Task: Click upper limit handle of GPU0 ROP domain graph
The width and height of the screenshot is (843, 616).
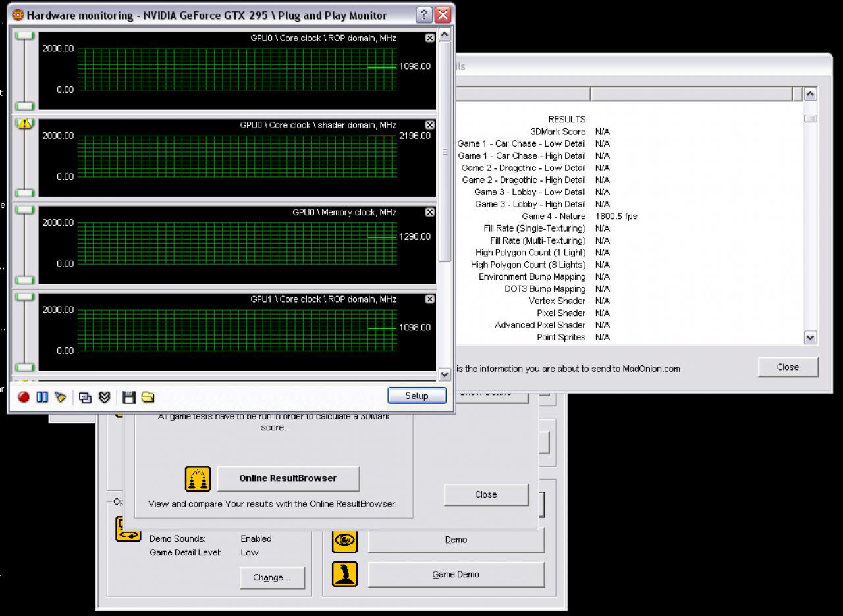Action: 25,36
